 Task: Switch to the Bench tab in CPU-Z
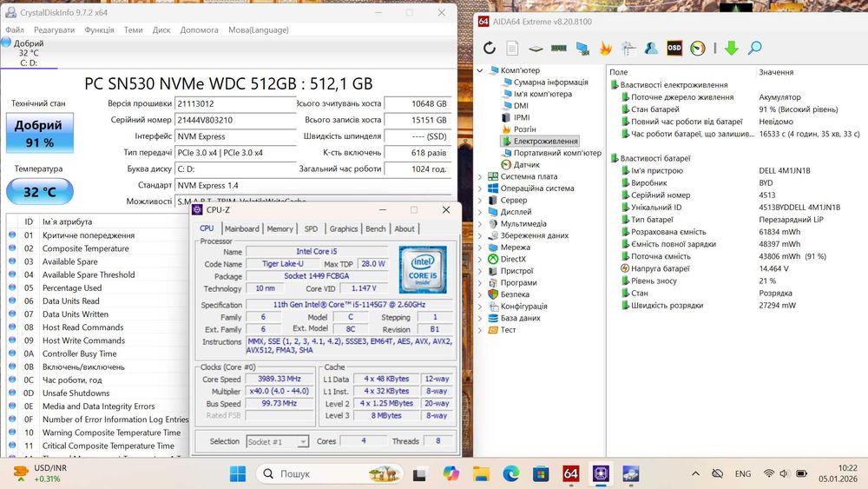pyautogui.click(x=375, y=228)
